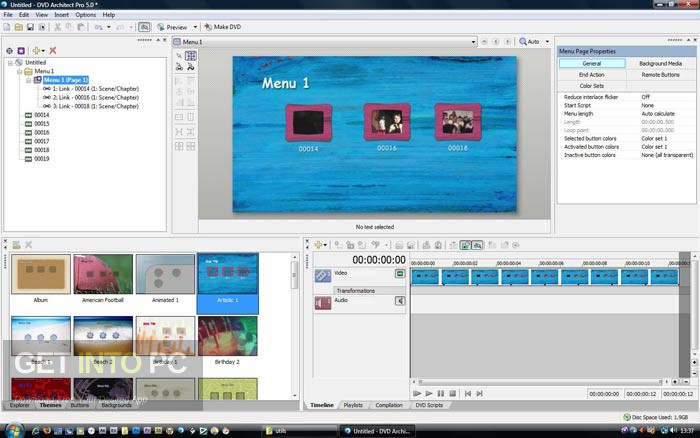Open the Auto zoom level dropdown
700x438 pixels.
(x=547, y=42)
